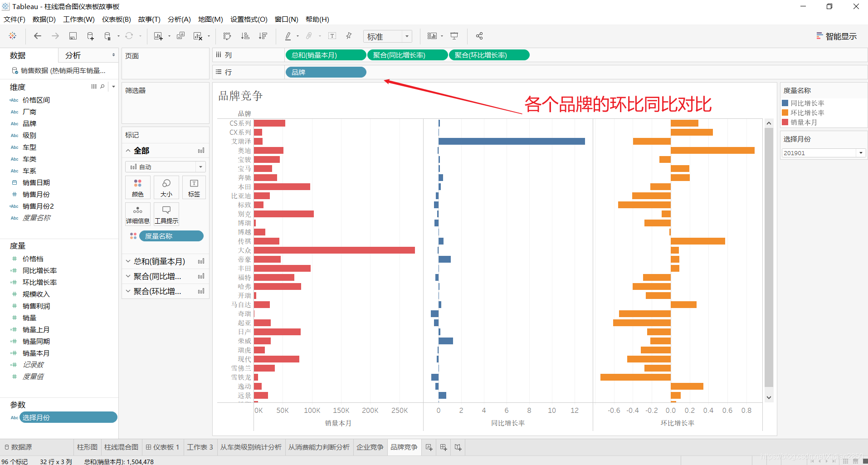Create a new worksheet from the toolbar
This screenshot has height=465, width=868.
pyautogui.click(x=158, y=36)
